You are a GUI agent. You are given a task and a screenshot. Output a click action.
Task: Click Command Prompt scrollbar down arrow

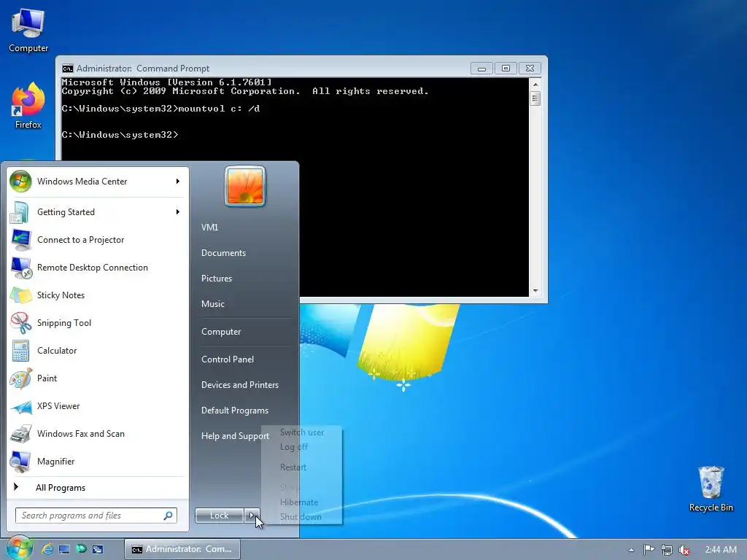(535, 290)
